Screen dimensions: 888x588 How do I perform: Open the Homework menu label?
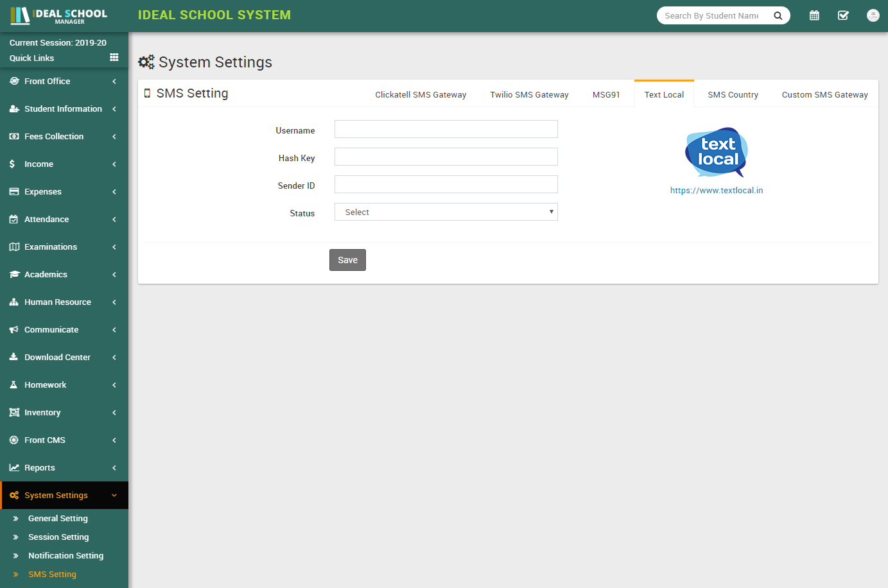(45, 385)
